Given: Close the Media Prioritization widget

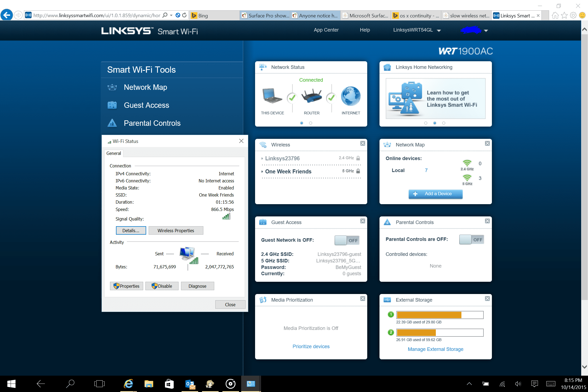Looking at the screenshot, I should (363, 299).
